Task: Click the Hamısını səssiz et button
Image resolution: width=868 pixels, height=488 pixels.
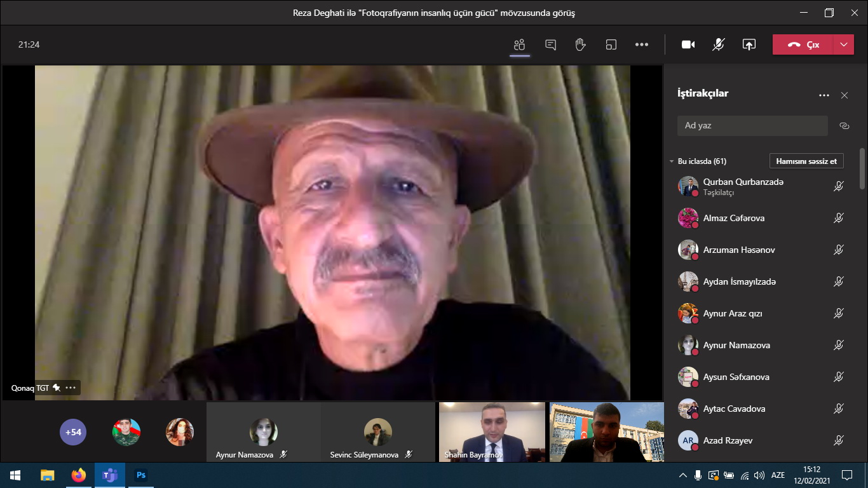Action: (806, 161)
